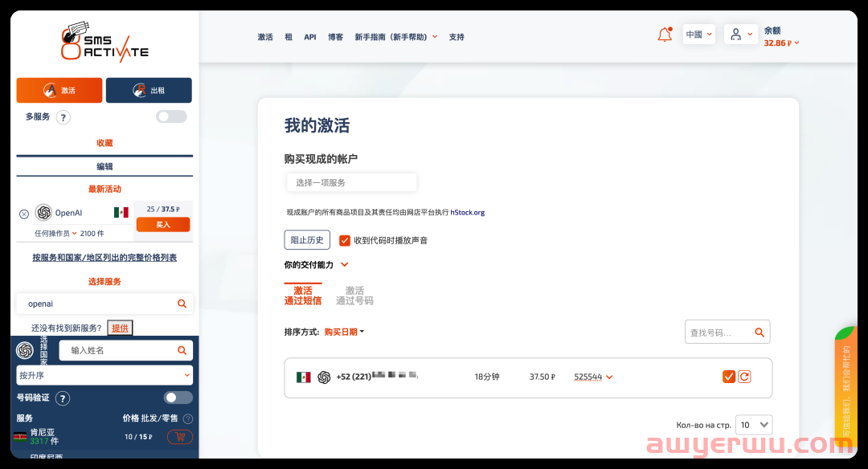Viewport: 868px width, 469px height.
Task: Confirm activation with orange checkmark icon
Action: click(729, 377)
